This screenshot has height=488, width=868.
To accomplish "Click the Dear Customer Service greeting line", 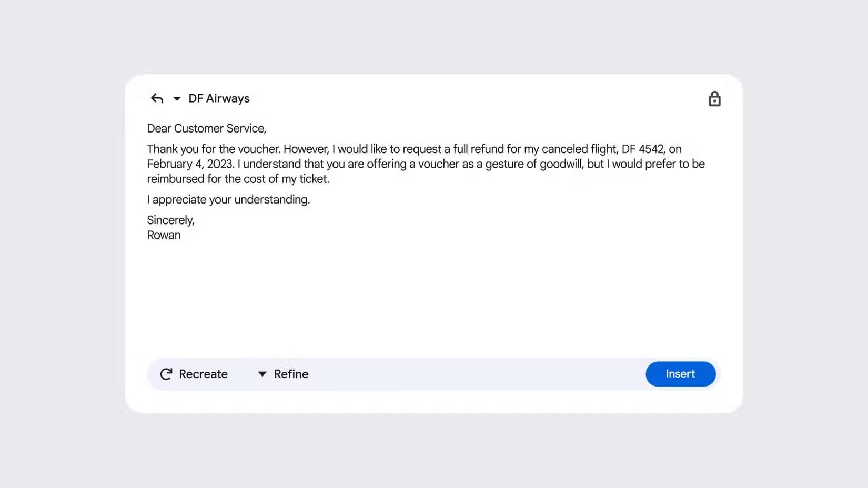I will pos(207,128).
